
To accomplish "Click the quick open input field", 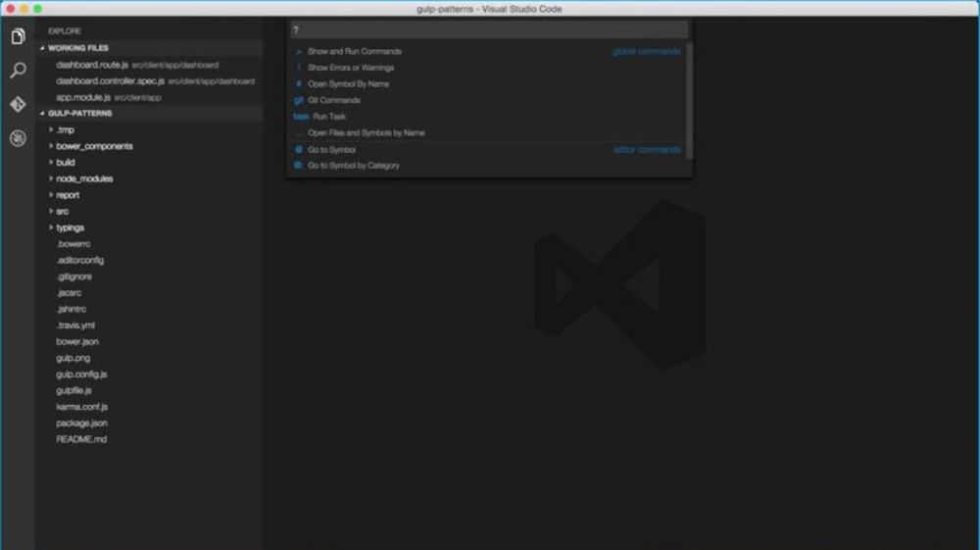I will 489,29.
